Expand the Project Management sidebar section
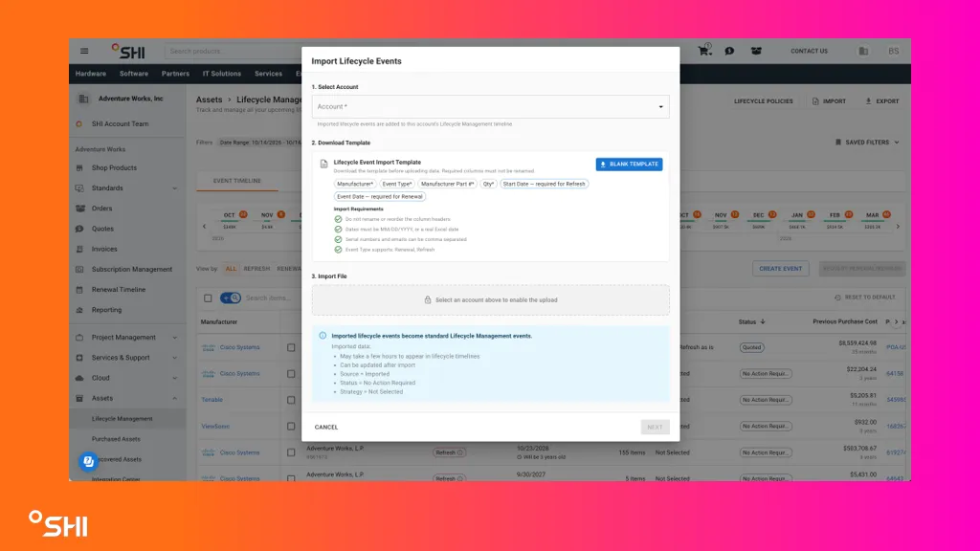The width and height of the screenshot is (980, 551). click(x=175, y=338)
